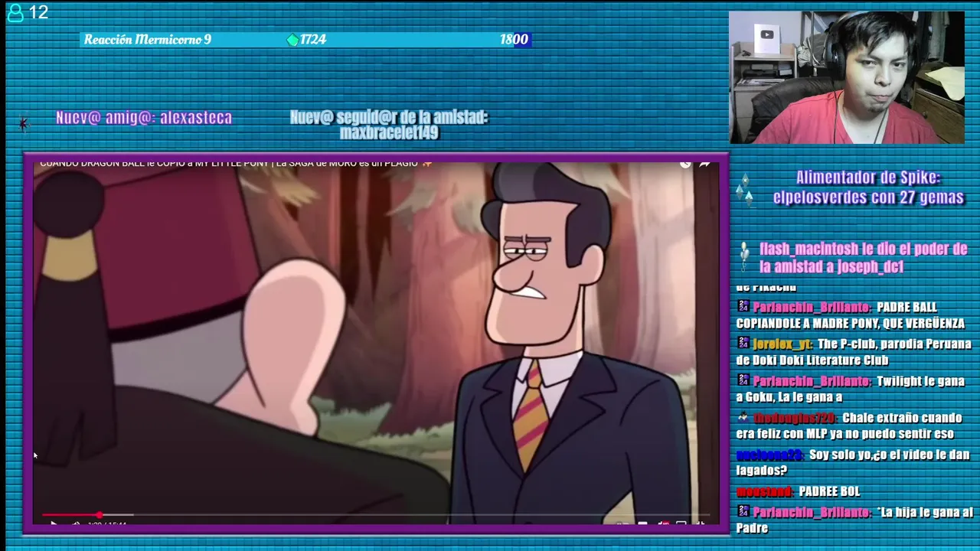
Task: Click the watch later clock icon
Action: click(684, 163)
